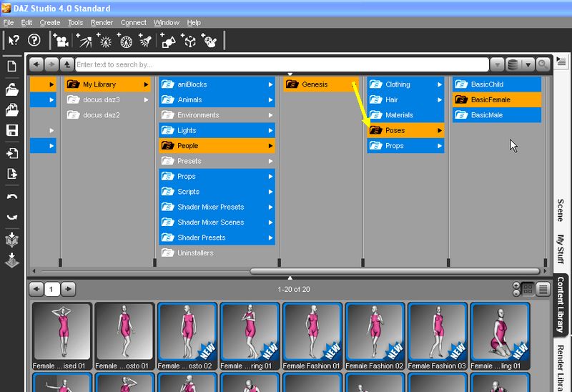Open the File menu
This screenshot has width=572, height=392.
[x=8, y=22]
